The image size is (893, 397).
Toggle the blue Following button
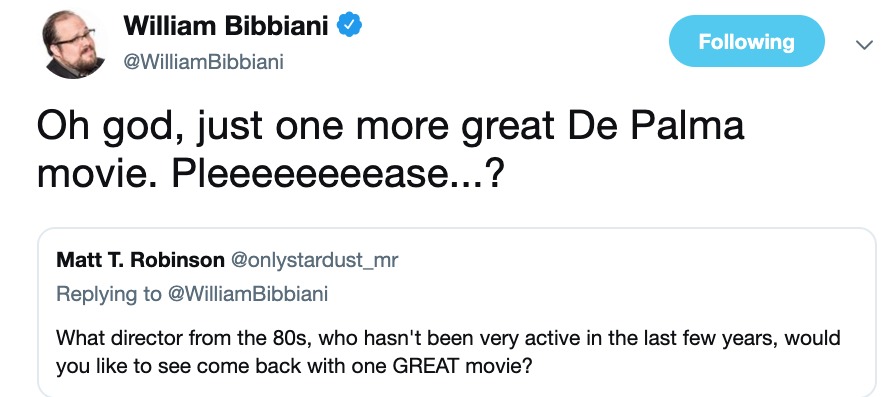pos(746,41)
